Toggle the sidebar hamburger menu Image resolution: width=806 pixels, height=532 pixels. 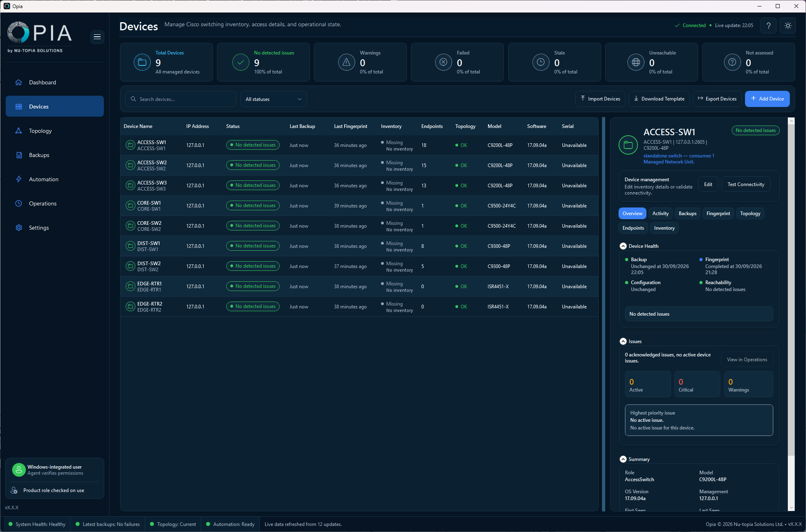click(x=97, y=37)
